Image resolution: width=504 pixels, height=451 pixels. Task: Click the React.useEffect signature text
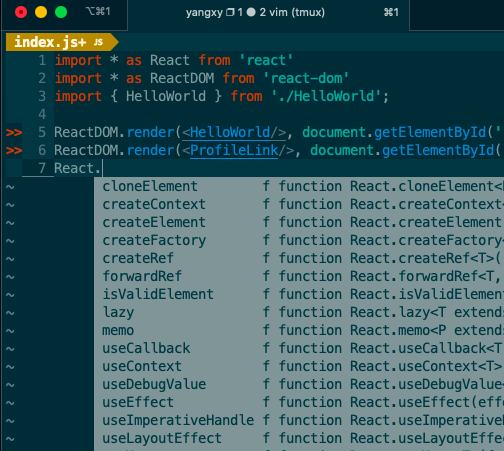click(x=427, y=402)
